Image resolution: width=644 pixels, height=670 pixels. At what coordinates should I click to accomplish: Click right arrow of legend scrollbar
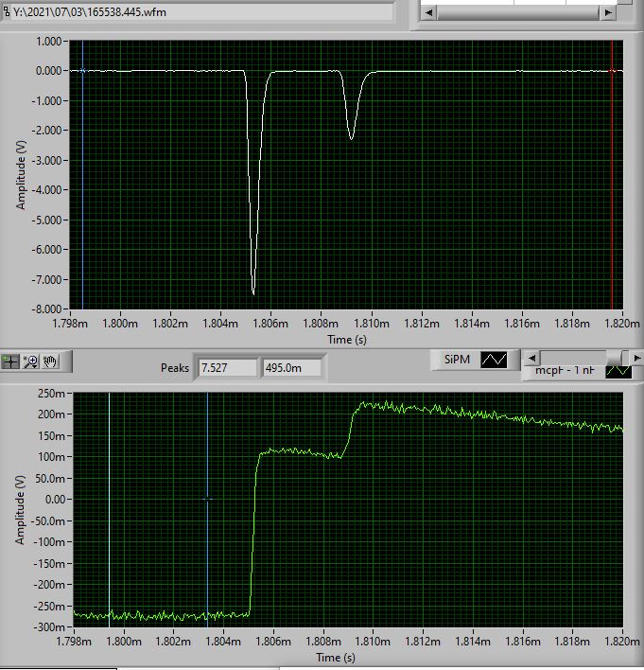point(636,358)
